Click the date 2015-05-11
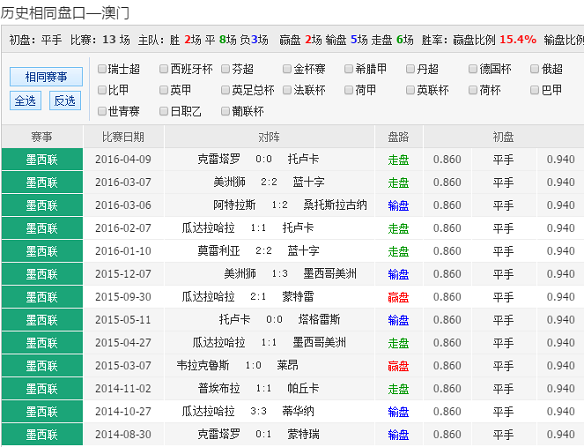584x447 pixels. click(x=123, y=320)
